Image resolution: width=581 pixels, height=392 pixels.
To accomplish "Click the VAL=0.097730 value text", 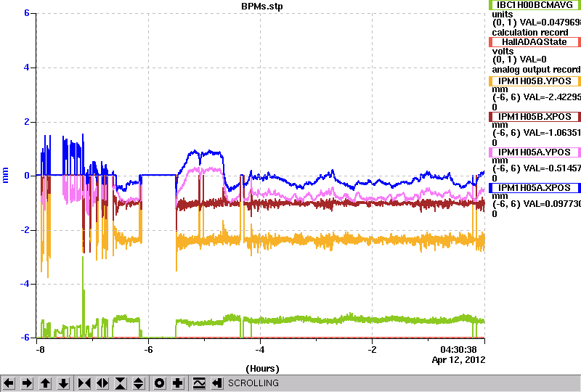I will click(551, 204).
